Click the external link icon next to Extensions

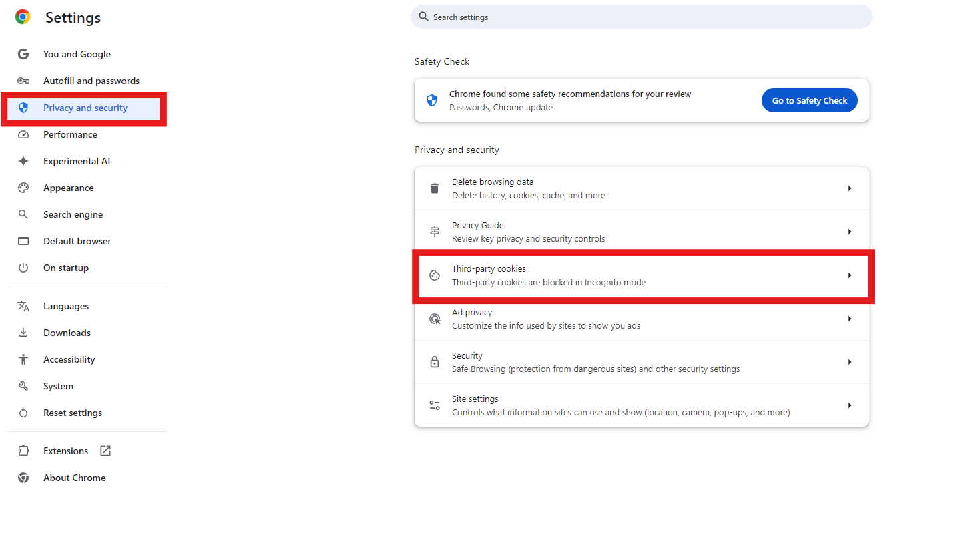[105, 451]
